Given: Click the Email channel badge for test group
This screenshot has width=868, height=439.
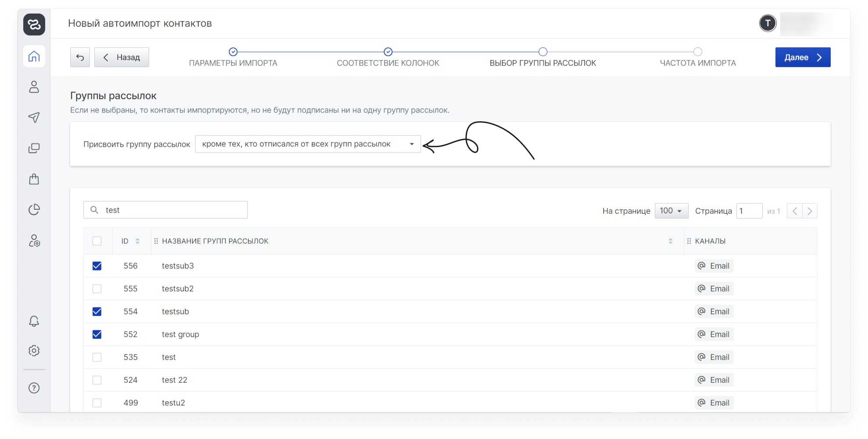Looking at the screenshot, I should (x=714, y=335).
